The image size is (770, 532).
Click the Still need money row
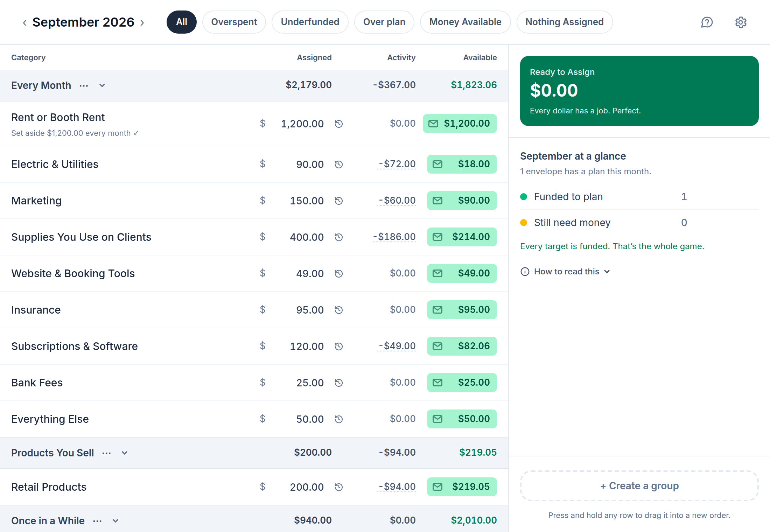tap(639, 223)
